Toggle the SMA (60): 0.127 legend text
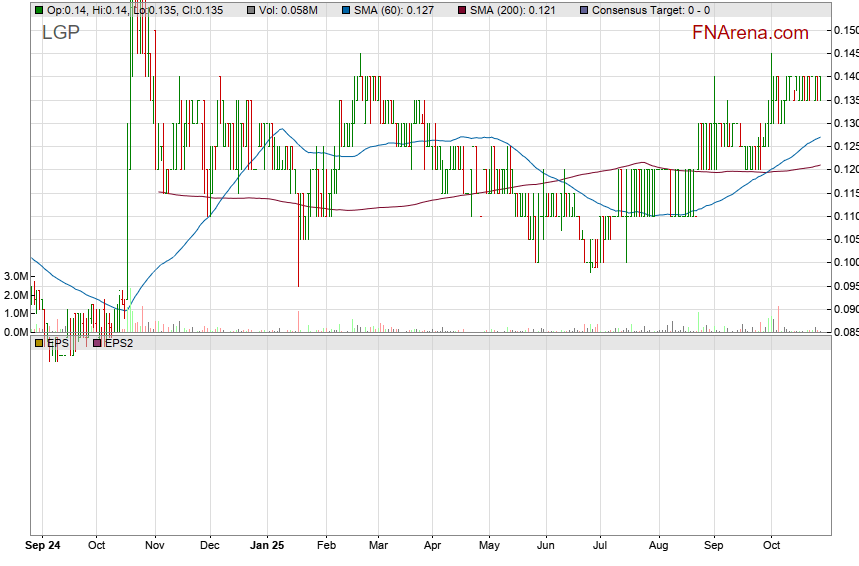 coord(396,10)
